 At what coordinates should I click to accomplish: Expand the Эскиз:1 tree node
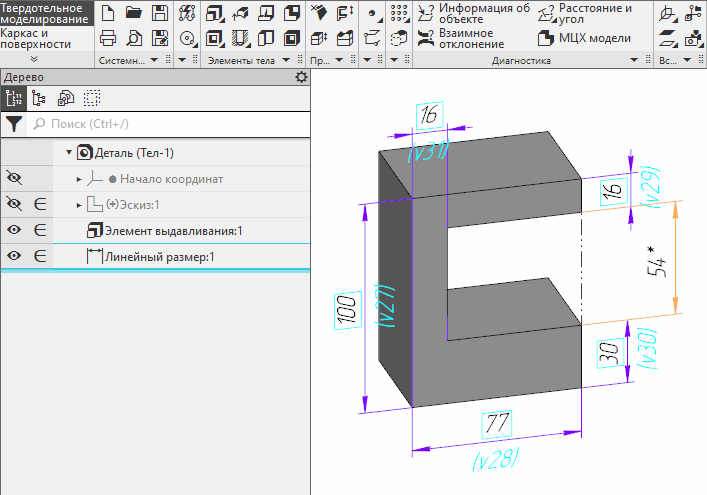[79, 205]
